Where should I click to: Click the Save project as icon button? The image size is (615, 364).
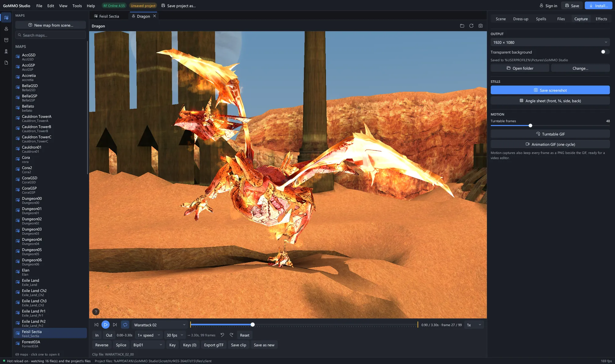tap(178, 6)
